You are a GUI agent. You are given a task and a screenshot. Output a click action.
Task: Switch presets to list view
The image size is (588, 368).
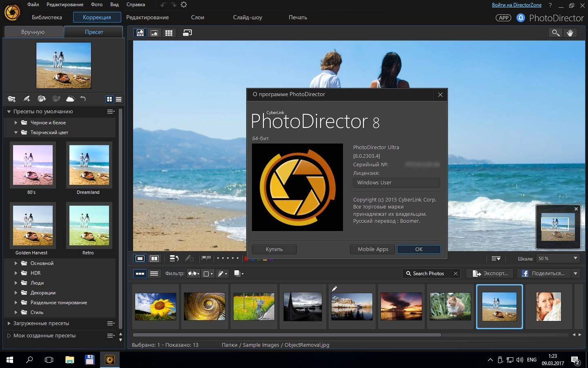point(118,99)
